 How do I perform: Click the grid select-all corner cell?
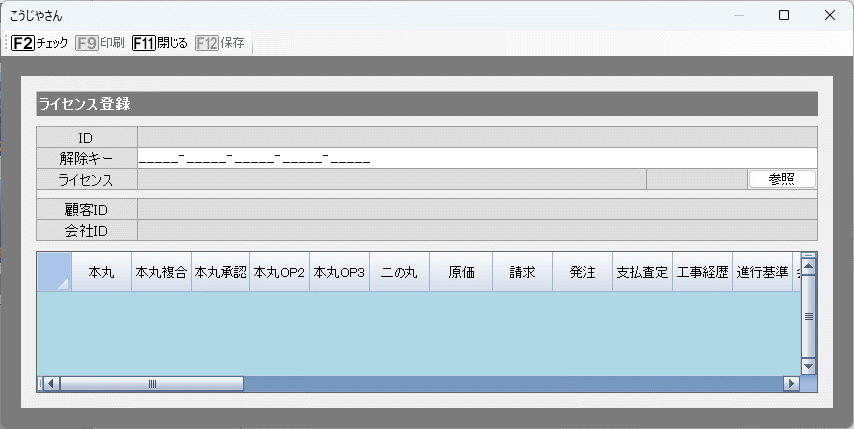54,272
